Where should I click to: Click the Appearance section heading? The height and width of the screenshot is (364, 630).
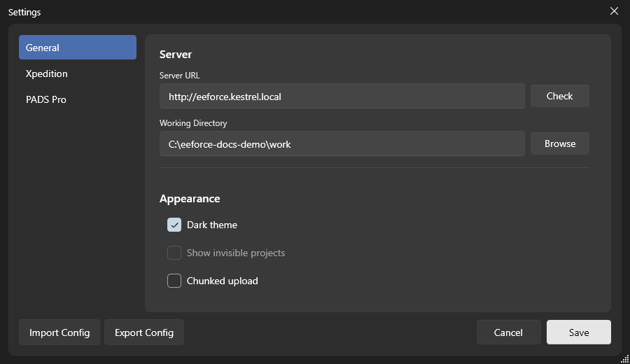(x=190, y=199)
